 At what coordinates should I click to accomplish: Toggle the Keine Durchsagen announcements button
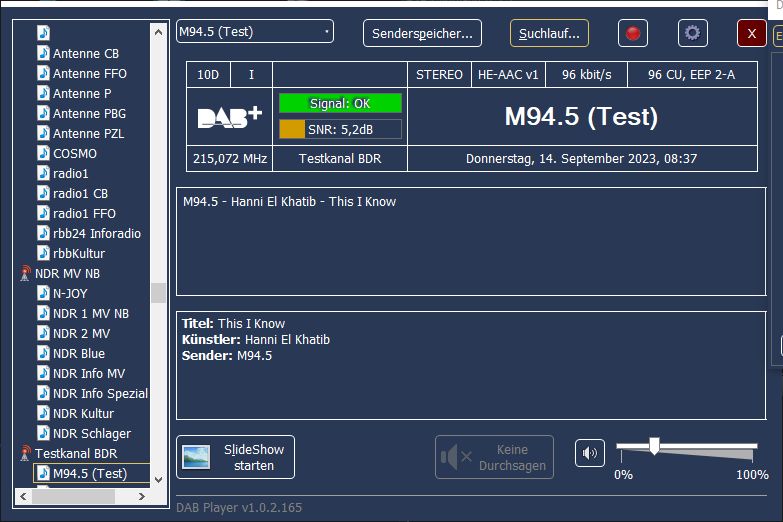click(494, 457)
